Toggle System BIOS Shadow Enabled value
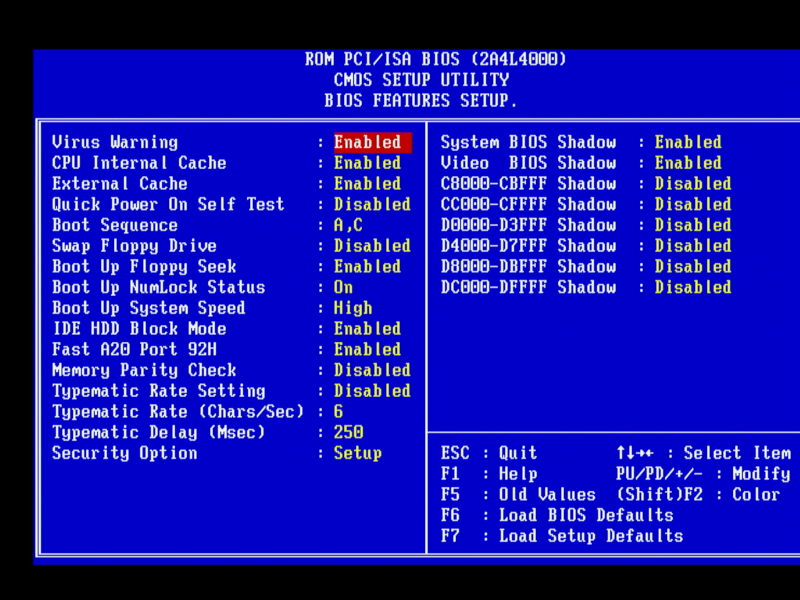The height and width of the screenshot is (600, 800). 688,142
